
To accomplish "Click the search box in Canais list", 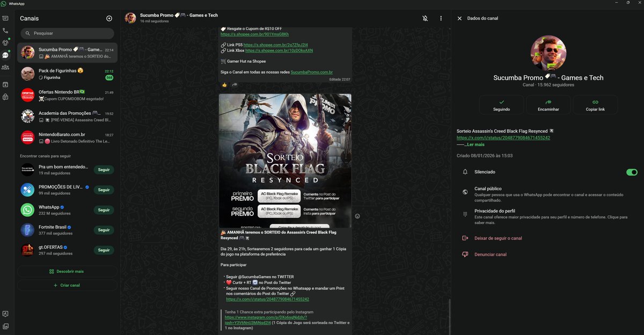I will click(x=67, y=33).
